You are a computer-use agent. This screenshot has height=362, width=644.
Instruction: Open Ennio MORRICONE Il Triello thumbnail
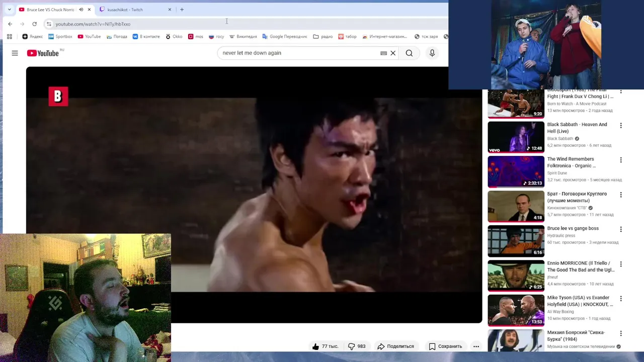click(x=516, y=276)
